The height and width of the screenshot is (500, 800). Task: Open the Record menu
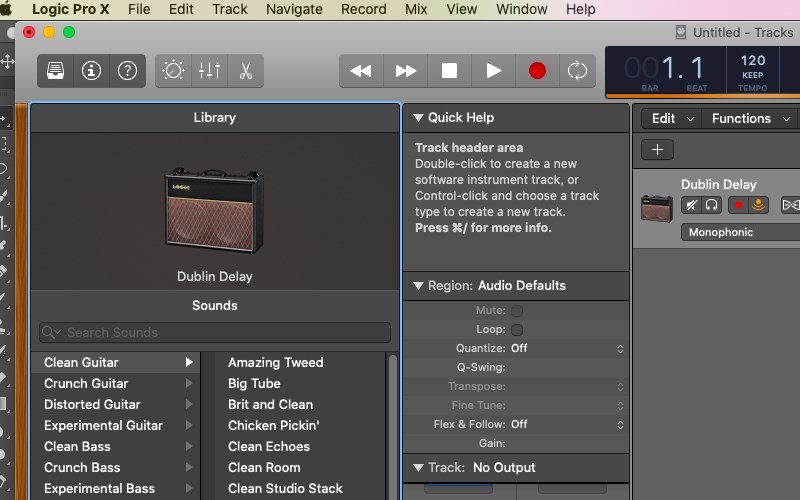coord(364,9)
